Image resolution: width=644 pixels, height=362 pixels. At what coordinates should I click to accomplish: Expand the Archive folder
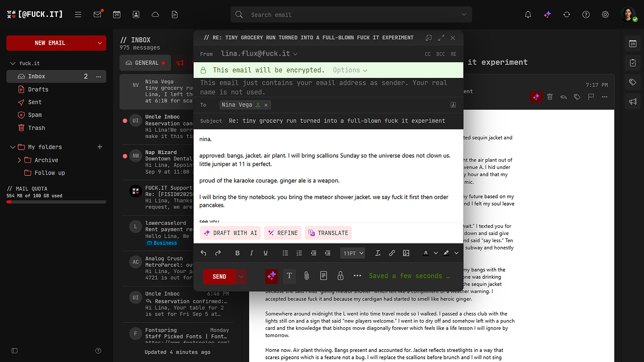tap(19, 160)
